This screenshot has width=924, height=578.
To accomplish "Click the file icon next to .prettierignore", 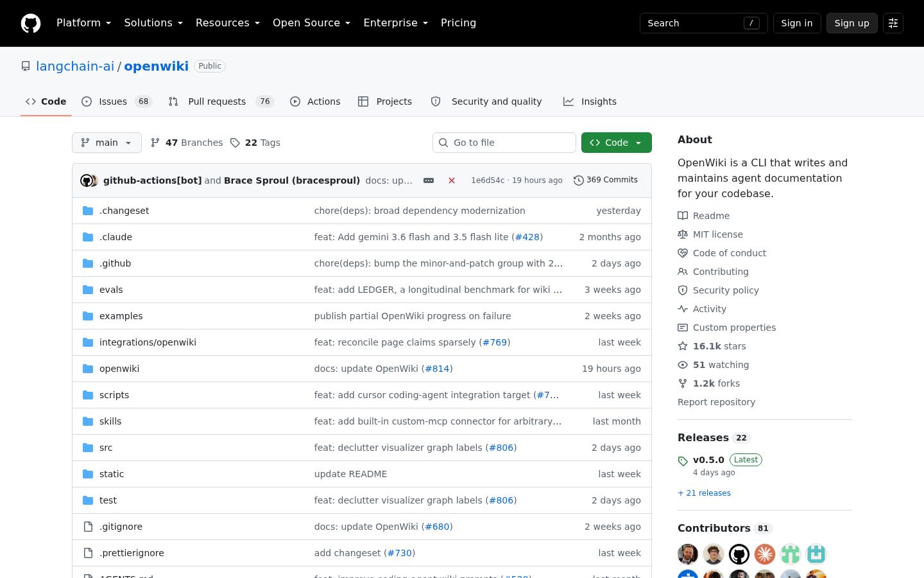I will coord(88,553).
